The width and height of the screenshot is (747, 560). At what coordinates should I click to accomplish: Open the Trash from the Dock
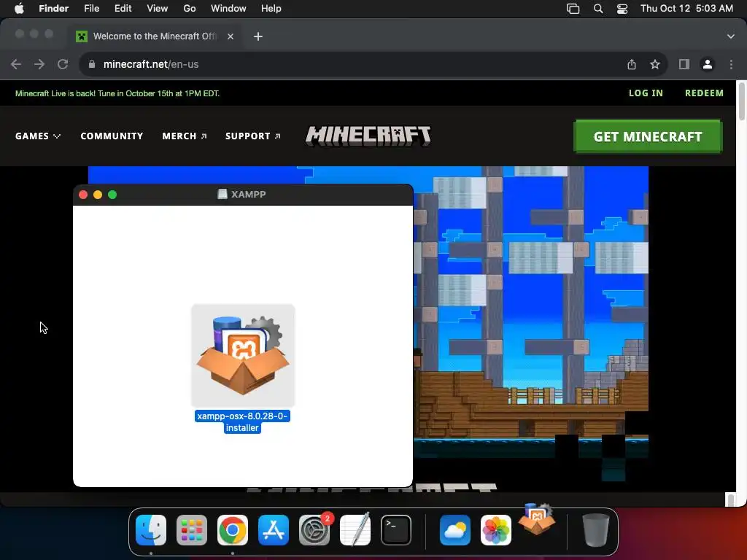click(x=595, y=530)
